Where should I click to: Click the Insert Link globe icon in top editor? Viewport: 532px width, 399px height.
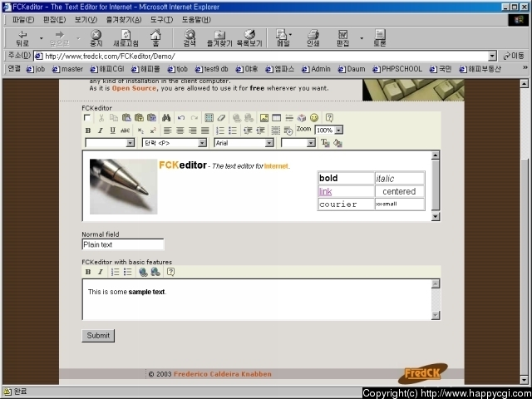coord(237,118)
